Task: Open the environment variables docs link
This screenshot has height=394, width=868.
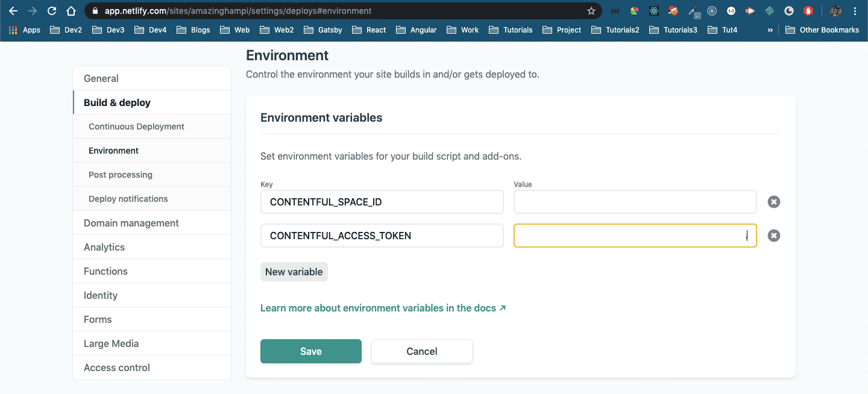Action: (x=383, y=308)
